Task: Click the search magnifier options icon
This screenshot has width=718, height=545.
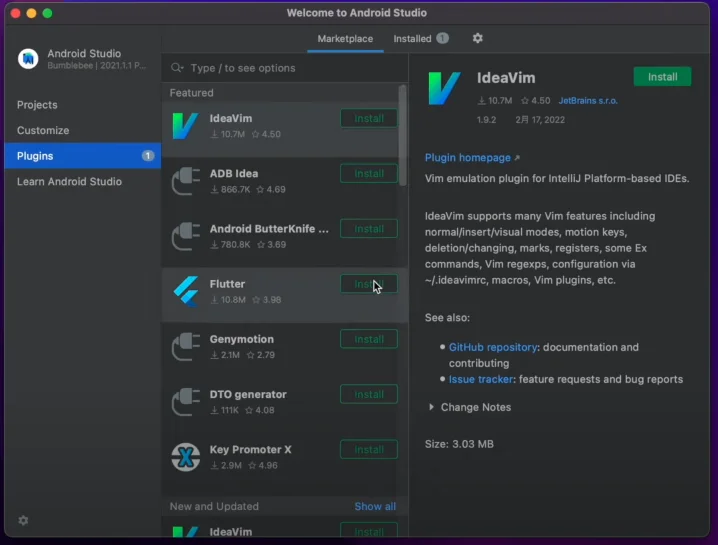Action: point(177,68)
